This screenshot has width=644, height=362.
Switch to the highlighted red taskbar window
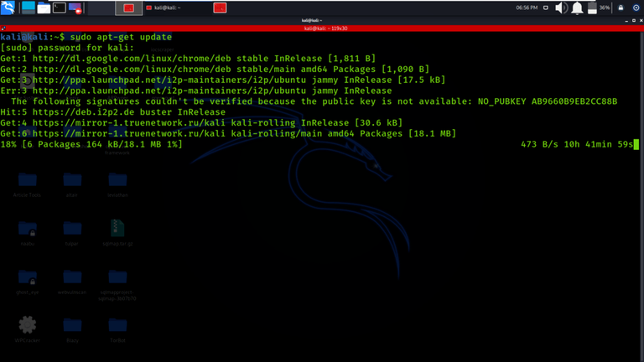pyautogui.click(x=128, y=8)
